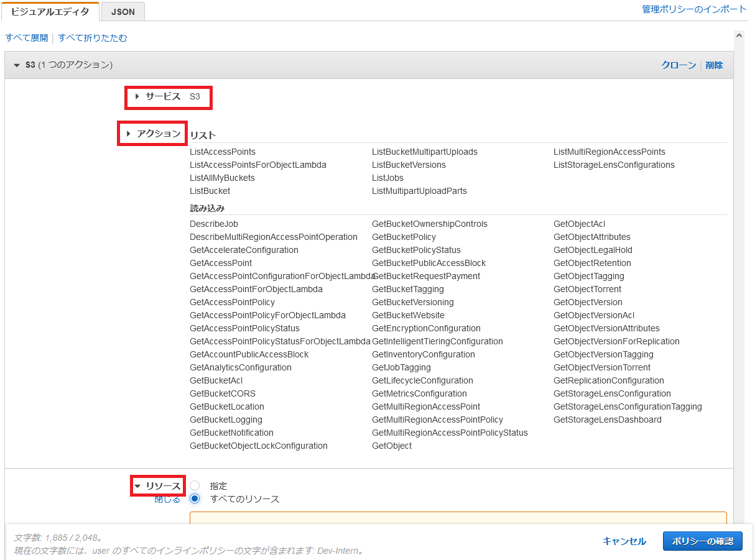This screenshot has width=755, height=560.
Task: Click the GetObject action entry
Action: click(x=392, y=446)
